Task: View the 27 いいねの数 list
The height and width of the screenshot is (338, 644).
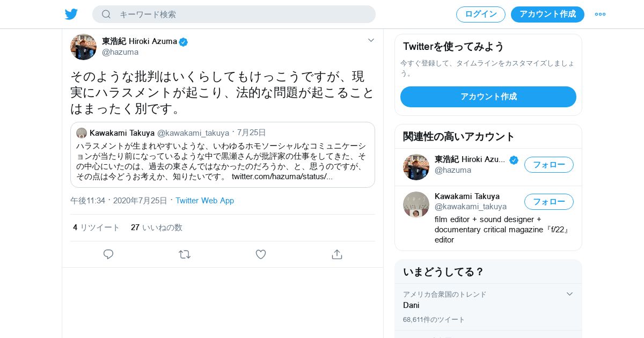Action: point(157,227)
